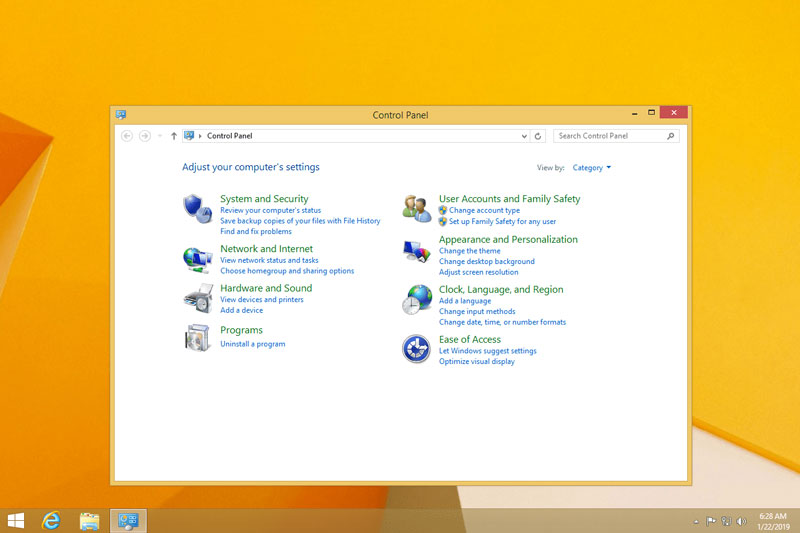Click Adjust screen resolution

[478, 272]
